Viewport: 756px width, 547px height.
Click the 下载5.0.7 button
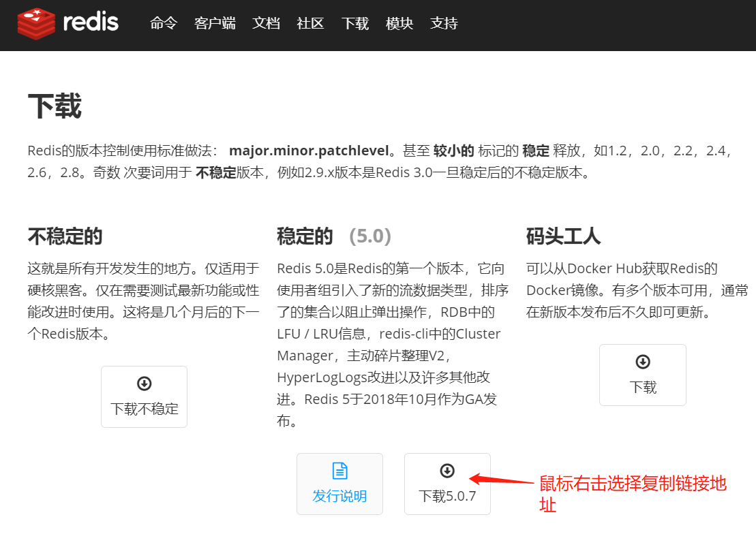point(447,484)
